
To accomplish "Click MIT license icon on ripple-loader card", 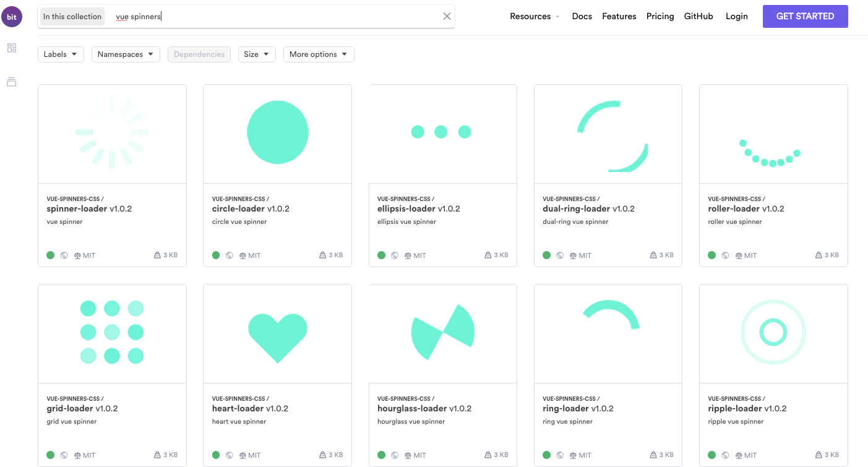I will pyautogui.click(x=739, y=455).
